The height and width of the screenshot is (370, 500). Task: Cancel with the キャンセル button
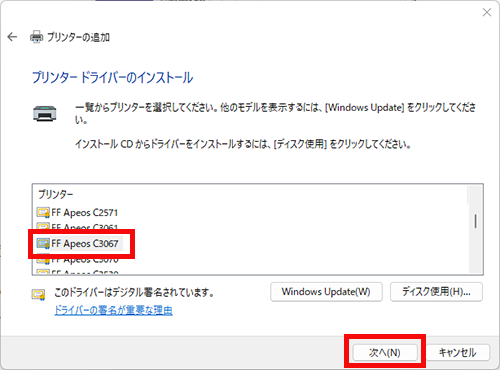pyautogui.click(x=457, y=352)
